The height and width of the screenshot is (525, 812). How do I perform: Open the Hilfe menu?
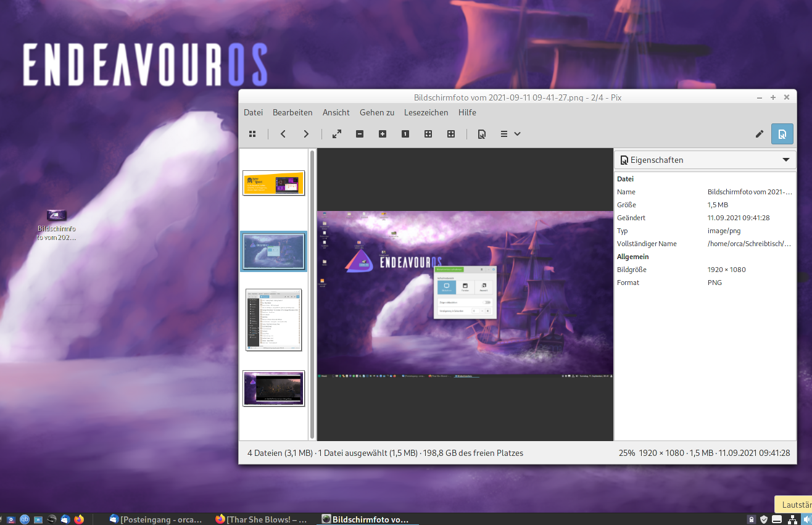click(x=467, y=112)
